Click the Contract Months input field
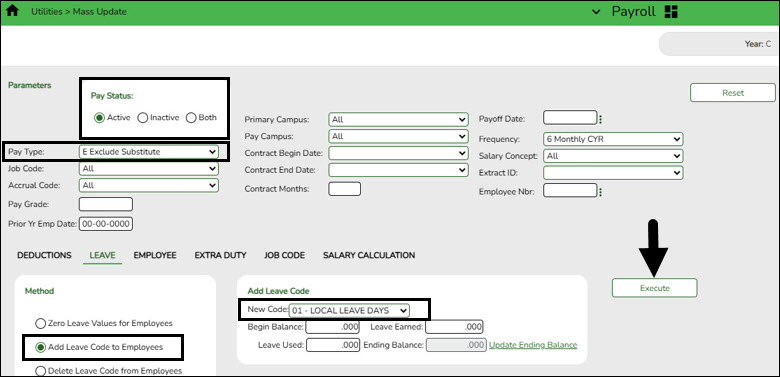The width and height of the screenshot is (780, 377). (345, 189)
